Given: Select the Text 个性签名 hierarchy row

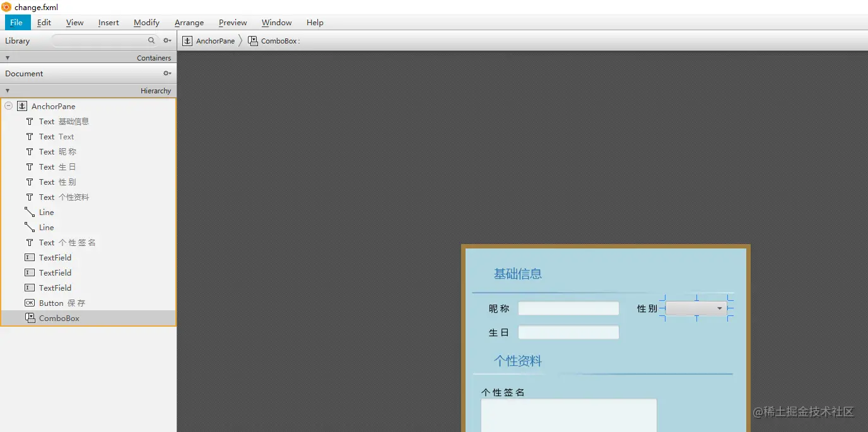Looking at the screenshot, I should [x=88, y=242].
